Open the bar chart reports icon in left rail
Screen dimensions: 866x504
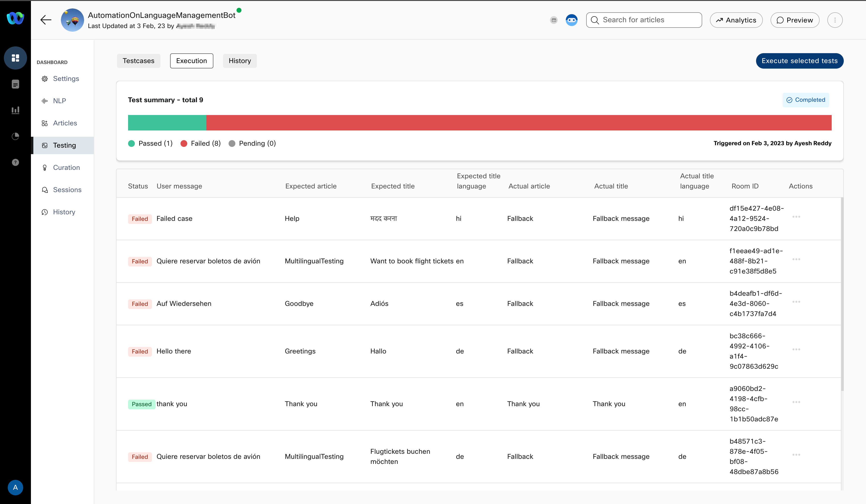tap(15, 110)
